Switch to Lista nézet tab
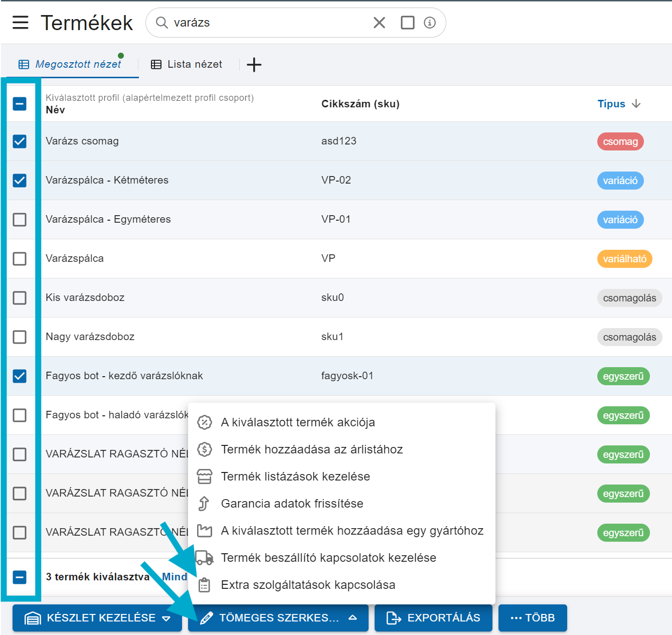This screenshot has width=672, height=635. pyautogui.click(x=187, y=65)
